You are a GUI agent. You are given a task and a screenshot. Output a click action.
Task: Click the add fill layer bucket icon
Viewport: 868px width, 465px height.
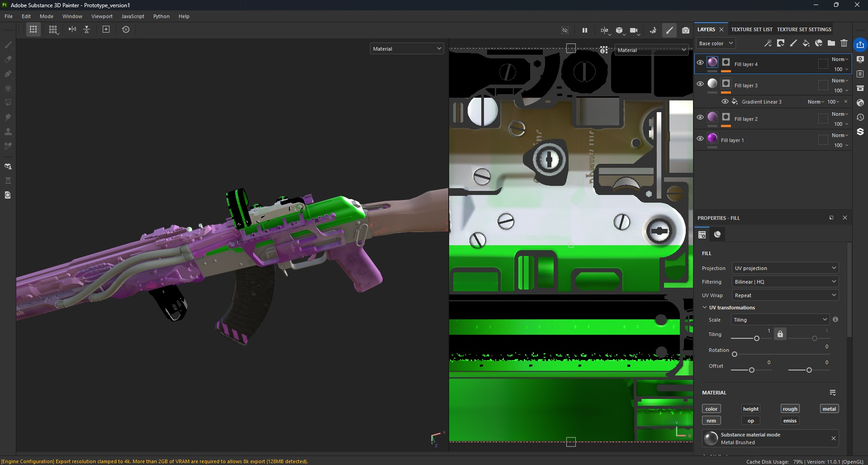pyautogui.click(x=806, y=43)
